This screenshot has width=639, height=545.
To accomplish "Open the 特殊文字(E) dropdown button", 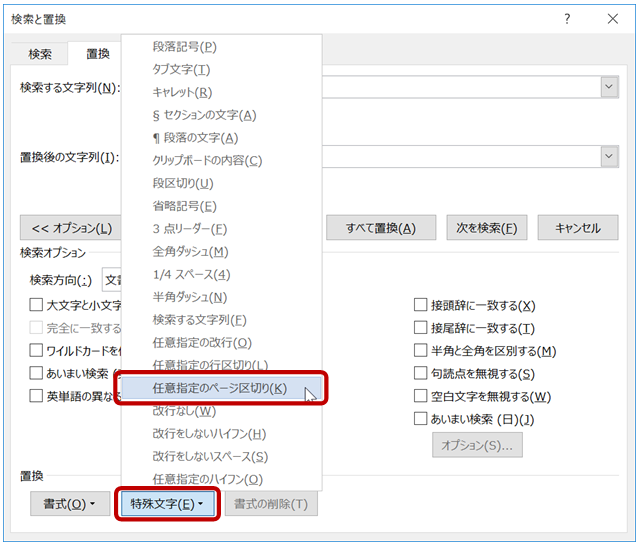I will pos(167,504).
